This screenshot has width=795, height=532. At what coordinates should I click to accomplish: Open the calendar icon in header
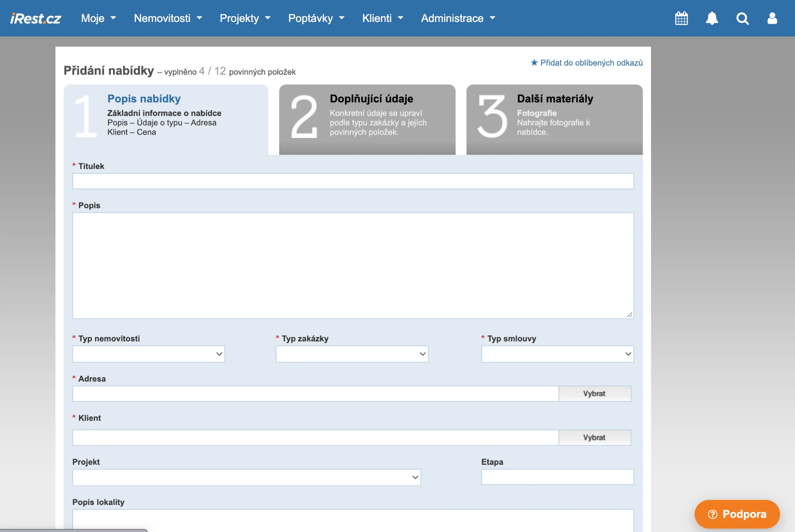pos(681,18)
